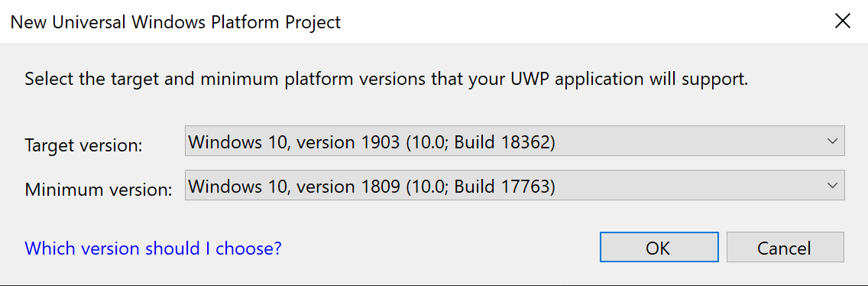Open the Target version combo box
Viewport: 868px width, 286px height.
pyautogui.click(x=514, y=141)
